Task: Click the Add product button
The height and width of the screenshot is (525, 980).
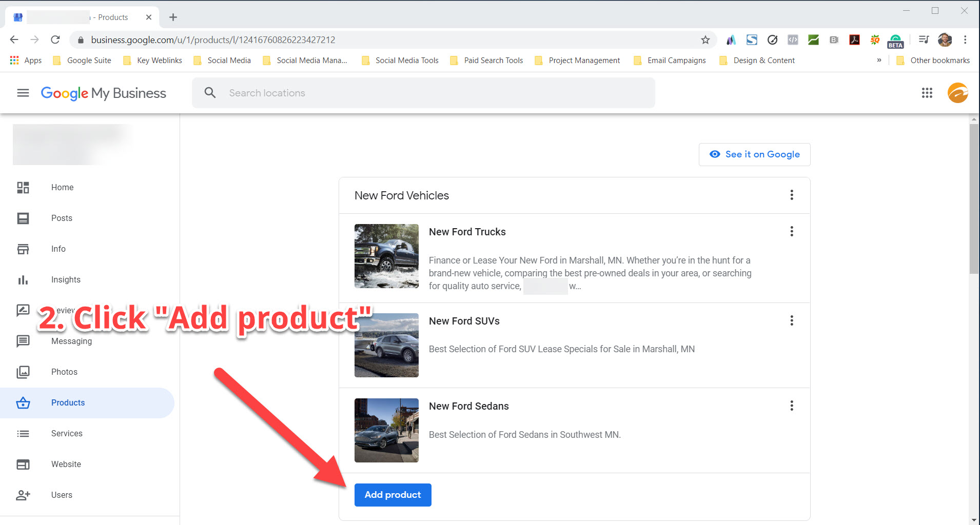Action: [393, 495]
